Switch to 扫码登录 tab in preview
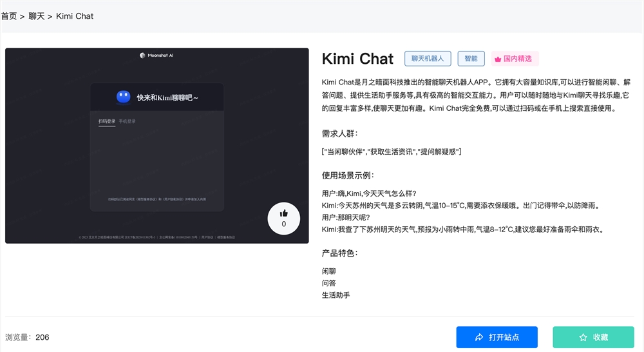Viewport: 644px width, 352px height. click(107, 121)
